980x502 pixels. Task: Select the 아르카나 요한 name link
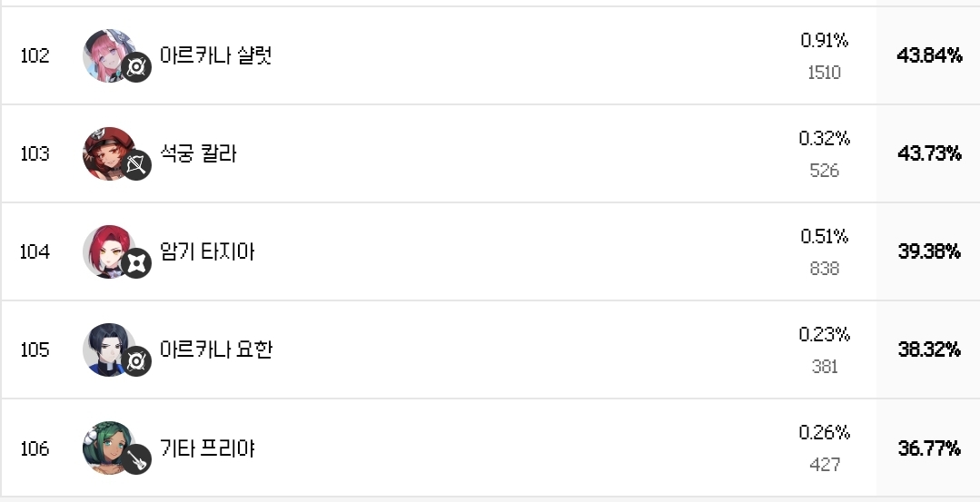tap(215, 349)
